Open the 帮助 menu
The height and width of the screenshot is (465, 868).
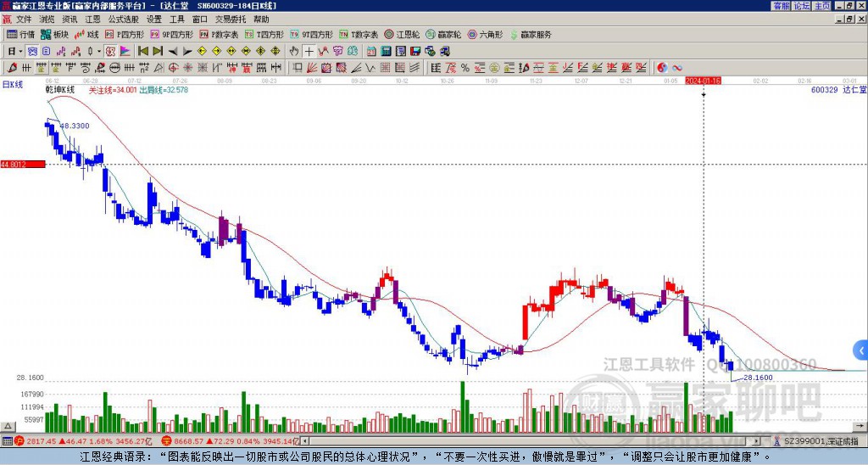(261, 20)
